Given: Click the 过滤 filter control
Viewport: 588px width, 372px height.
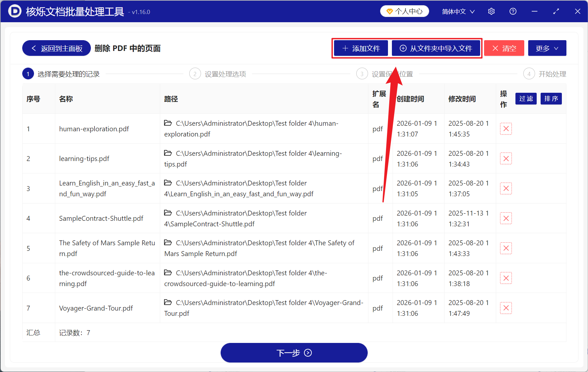Looking at the screenshot, I should [x=526, y=99].
